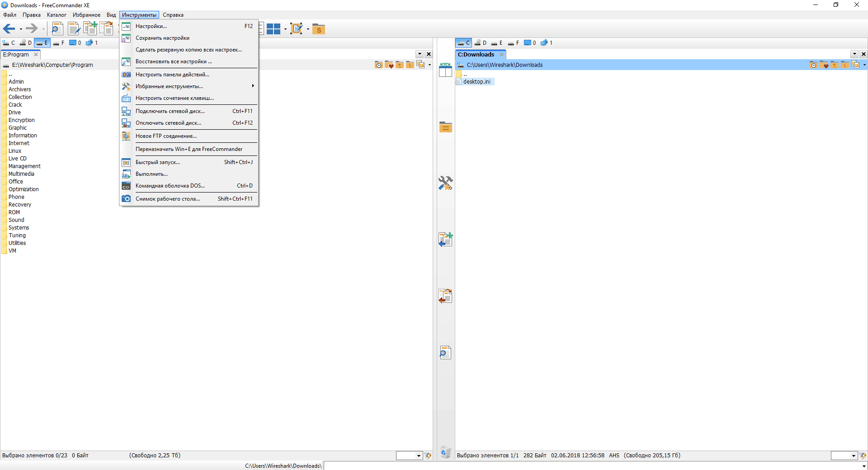The image size is (868, 470).
Task: Select drive E in right panel
Action: coord(497,43)
